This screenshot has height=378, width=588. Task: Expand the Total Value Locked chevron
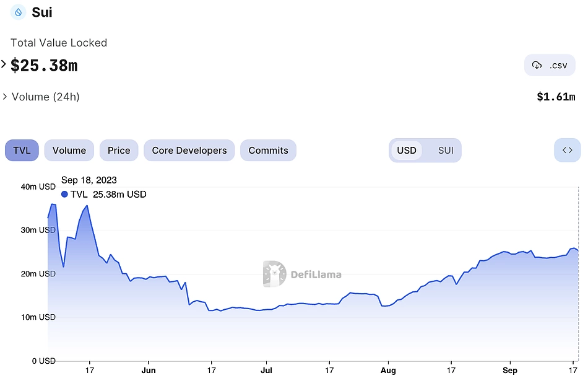click(x=4, y=64)
